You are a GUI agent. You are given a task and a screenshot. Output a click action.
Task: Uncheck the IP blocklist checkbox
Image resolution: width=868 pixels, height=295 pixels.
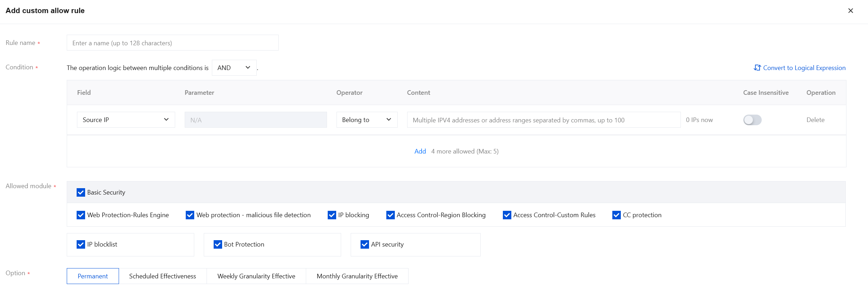[81, 244]
